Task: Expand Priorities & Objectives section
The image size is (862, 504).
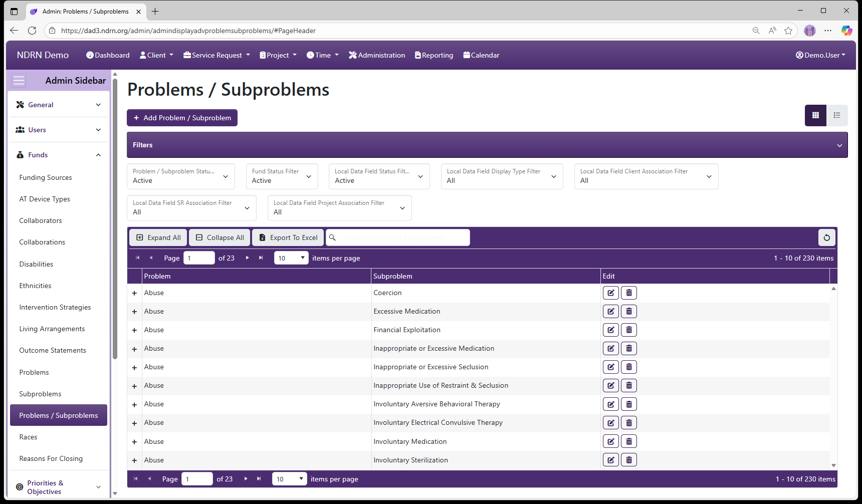Action: coord(59,487)
